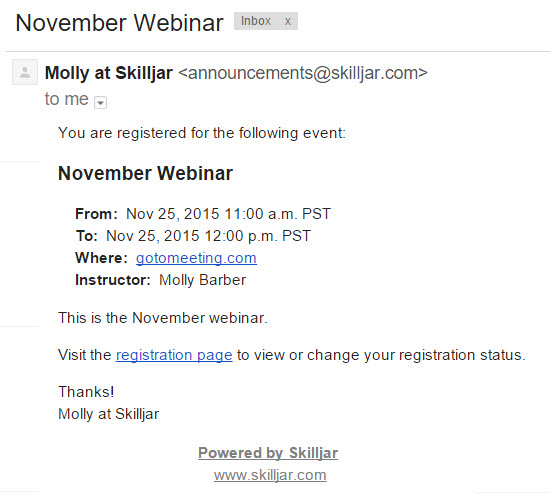Click the "Thanks!" closing text
Viewport: 550px width, 500px height.
coord(86,392)
